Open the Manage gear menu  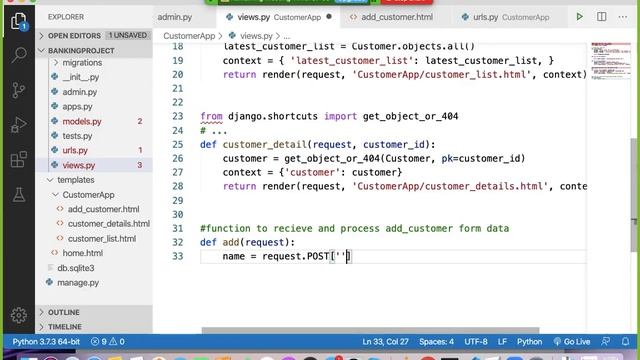tap(19, 315)
